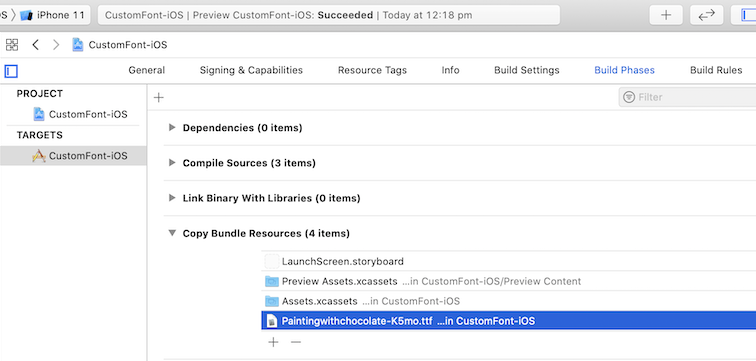Click the filter icon in search field
756x361 pixels.
pyautogui.click(x=629, y=97)
